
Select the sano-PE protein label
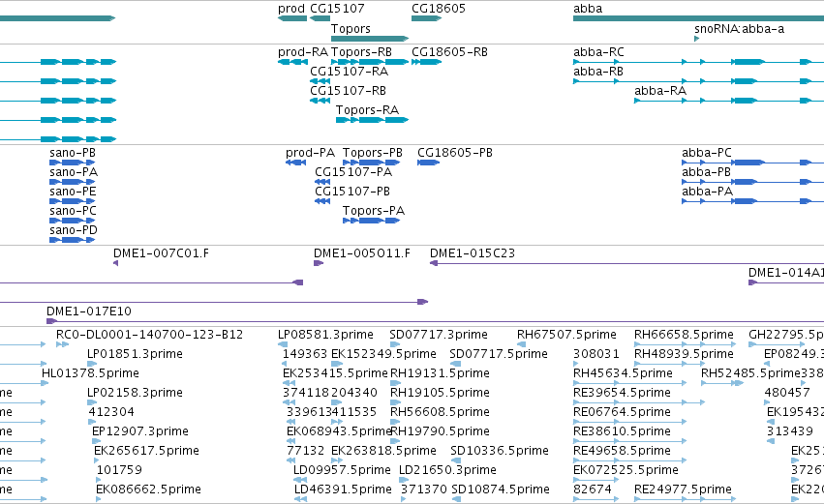click(73, 193)
